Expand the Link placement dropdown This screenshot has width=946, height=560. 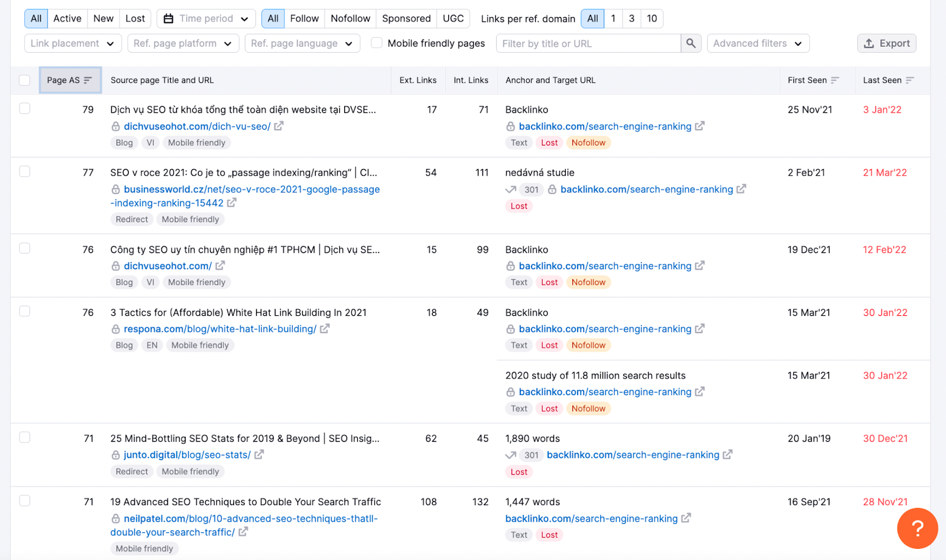coord(73,43)
